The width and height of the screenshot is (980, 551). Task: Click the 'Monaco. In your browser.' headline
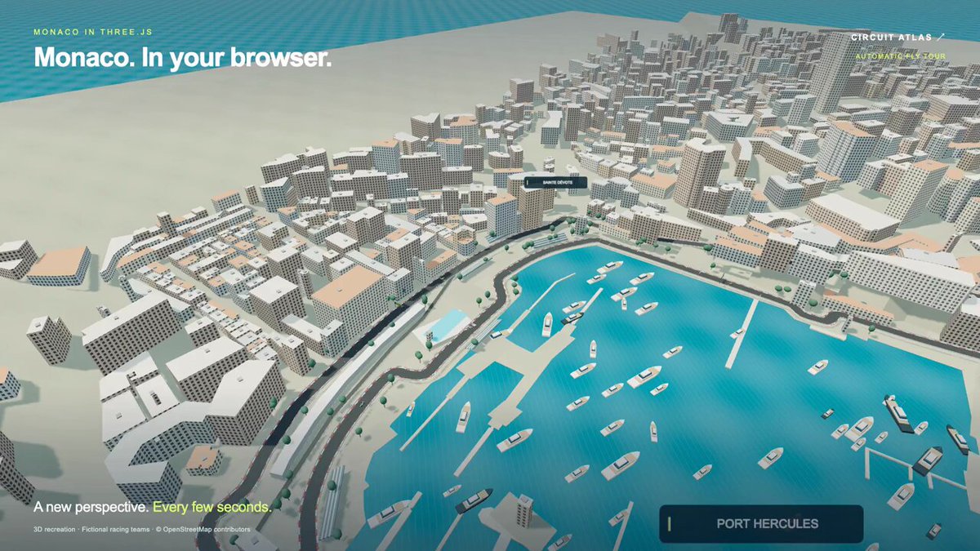click(x=182, y=59)
